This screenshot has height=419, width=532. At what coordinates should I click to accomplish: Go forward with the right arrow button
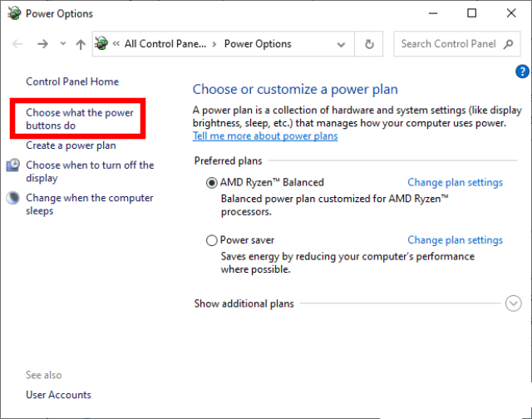[42, 44]
